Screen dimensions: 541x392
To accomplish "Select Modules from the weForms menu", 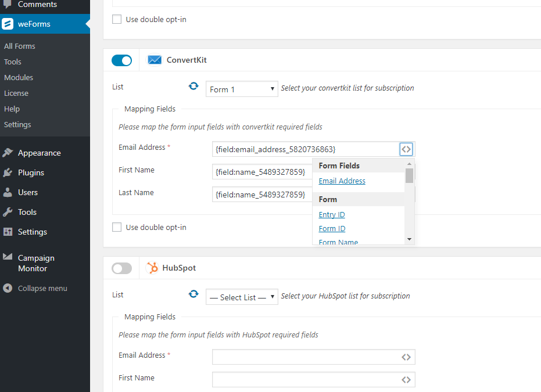I will [x=19, y=77].
